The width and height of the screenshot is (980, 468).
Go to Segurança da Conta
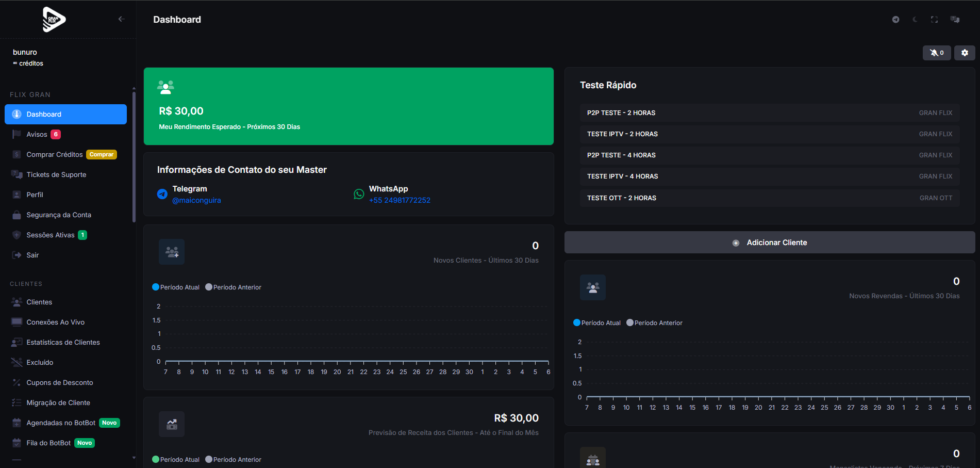pyautogui.click(x=59, y=215)
